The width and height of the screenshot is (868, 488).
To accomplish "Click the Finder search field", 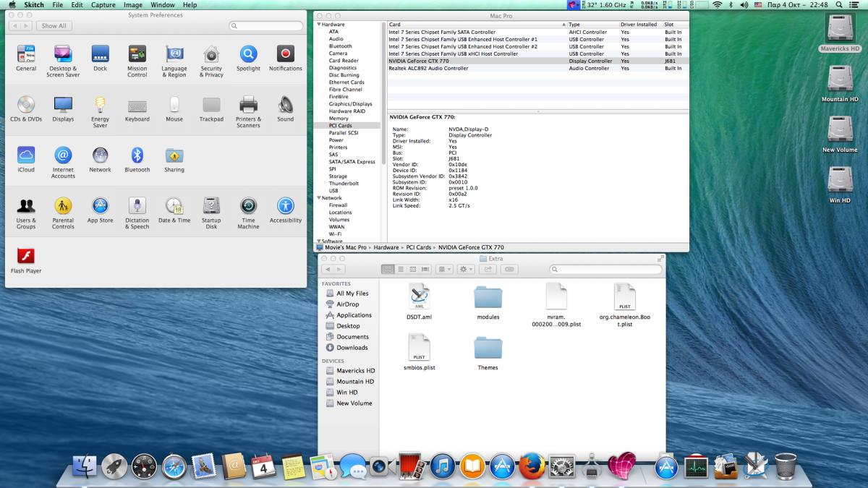I will tap(605, 269).
